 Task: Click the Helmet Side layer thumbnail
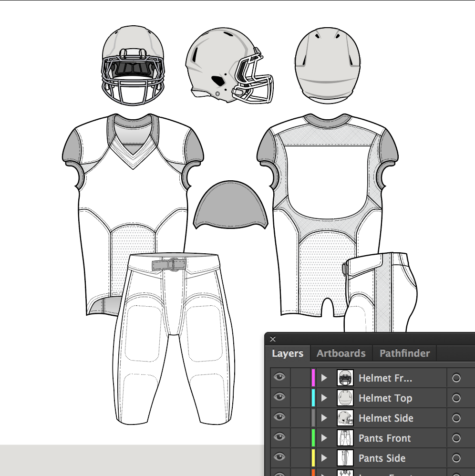(x=345, y=418)
